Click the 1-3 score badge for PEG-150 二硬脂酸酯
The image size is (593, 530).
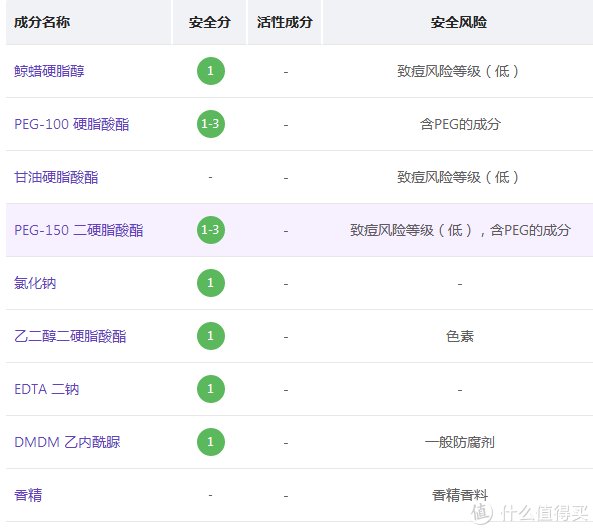211,230
